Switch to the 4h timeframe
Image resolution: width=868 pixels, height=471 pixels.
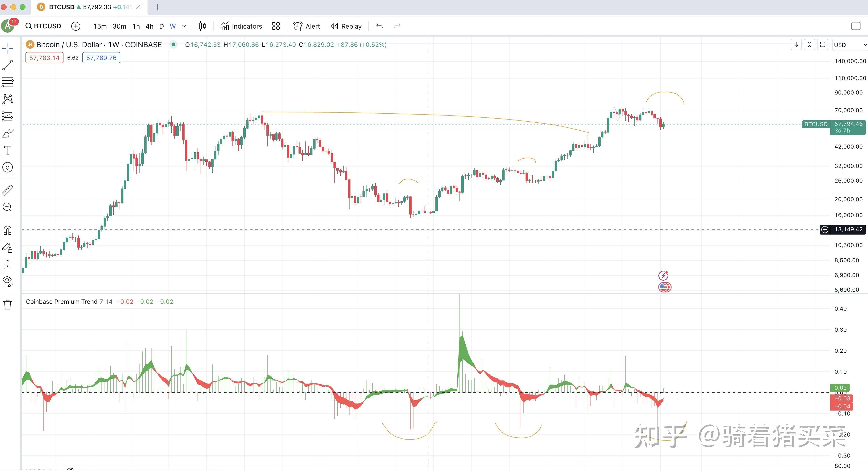[x=149, y=26]
